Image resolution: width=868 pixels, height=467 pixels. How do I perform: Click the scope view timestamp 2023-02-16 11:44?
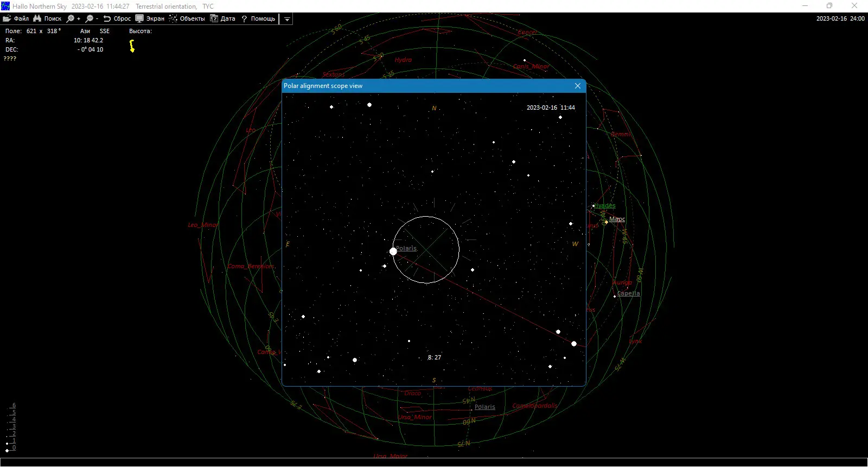point(551,108)
